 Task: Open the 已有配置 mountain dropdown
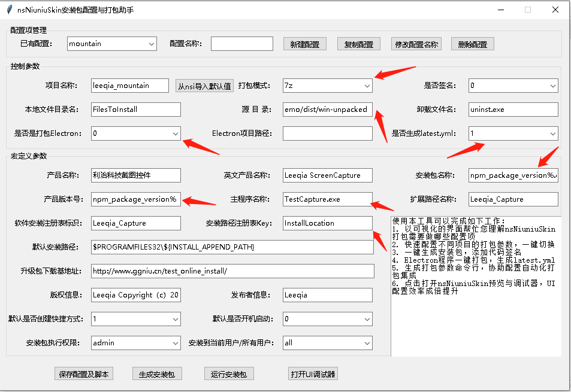pyautogui.click(x=112, y=44)
